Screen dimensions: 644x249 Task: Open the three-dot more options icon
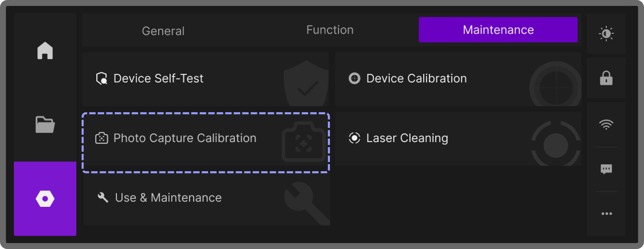click(x=606, y=214)
